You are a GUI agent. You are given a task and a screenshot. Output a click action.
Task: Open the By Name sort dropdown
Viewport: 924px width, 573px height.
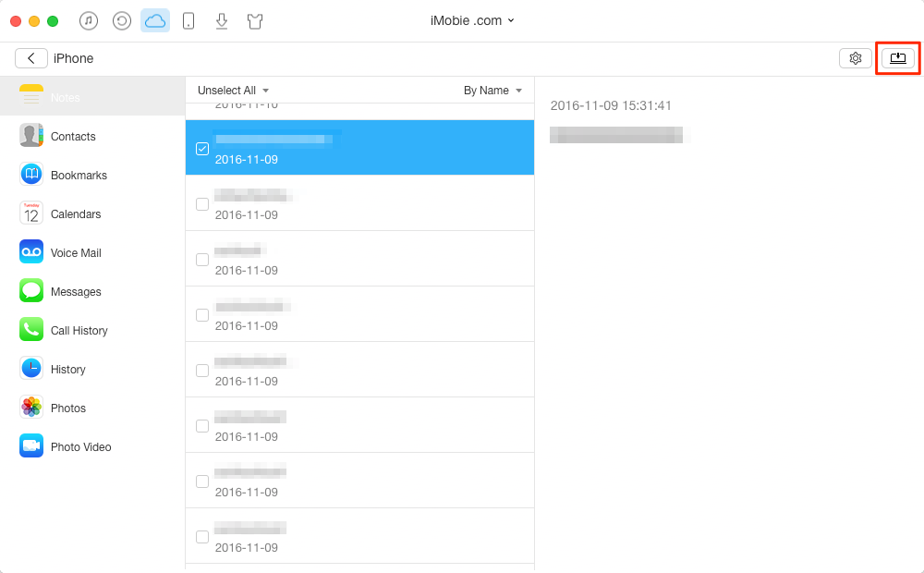[492, 91]
